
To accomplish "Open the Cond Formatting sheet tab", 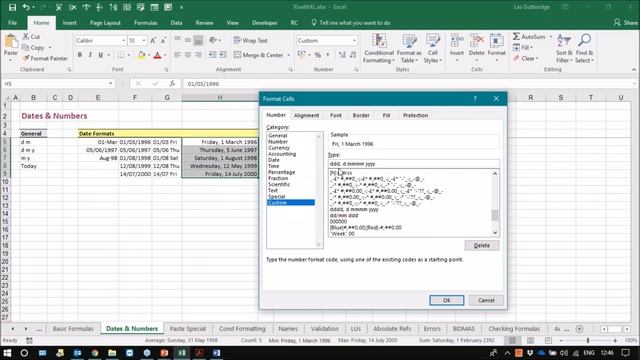I will click(242, 329).
